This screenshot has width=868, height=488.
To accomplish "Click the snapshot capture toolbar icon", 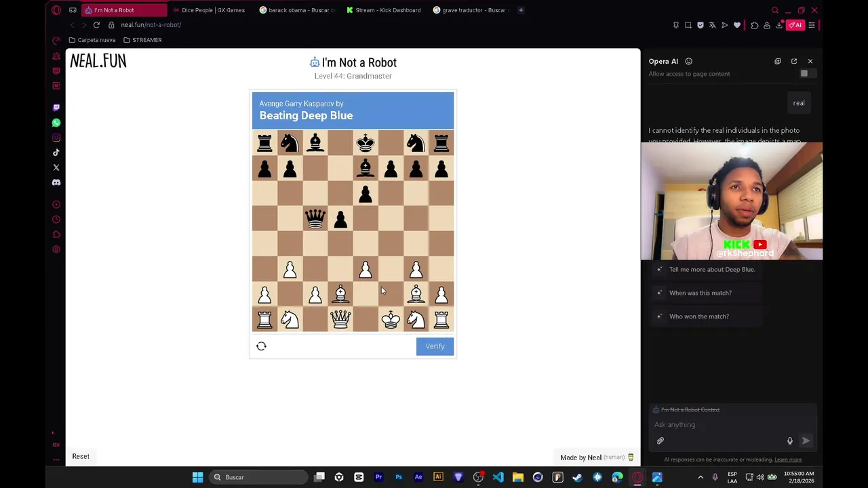I will click(688, 25).
